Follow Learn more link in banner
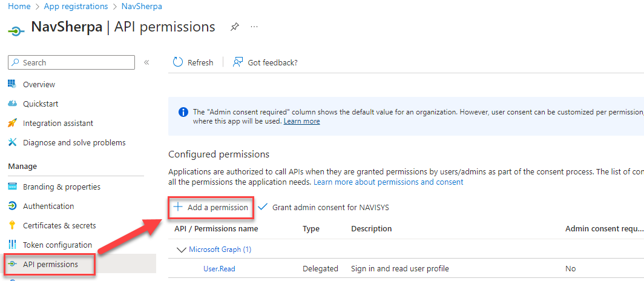The height and width of the screenshot is (281, 644). point(301,122)
